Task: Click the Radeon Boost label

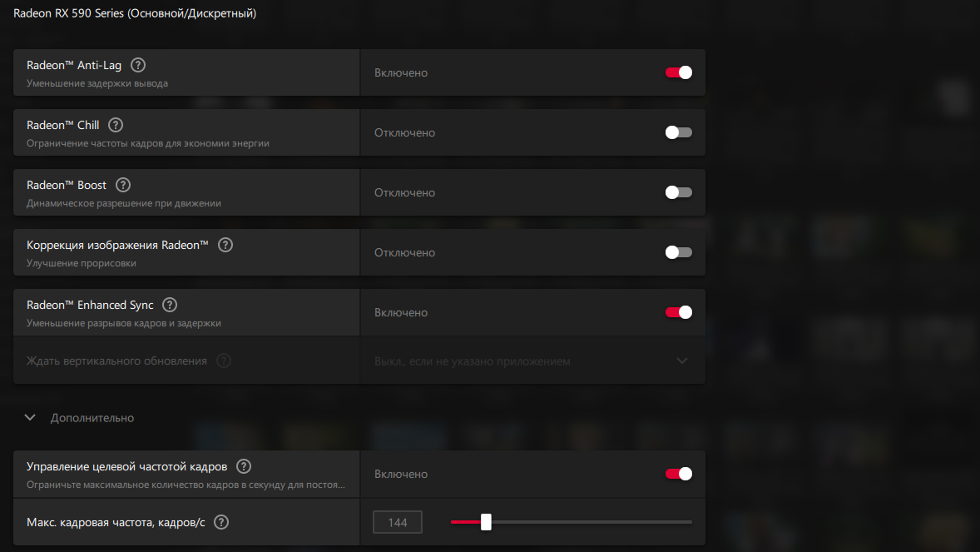Action: click(x=67, y=186)
